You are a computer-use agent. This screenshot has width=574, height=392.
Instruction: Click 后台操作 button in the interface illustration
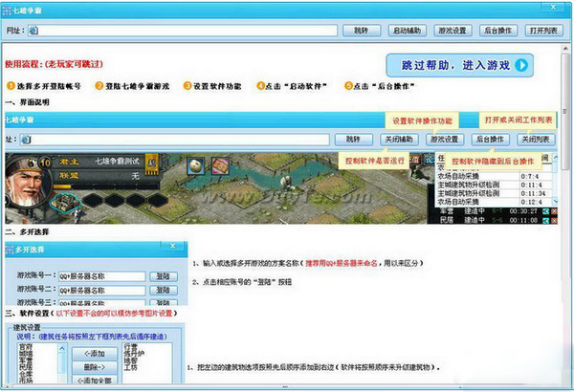490,140
